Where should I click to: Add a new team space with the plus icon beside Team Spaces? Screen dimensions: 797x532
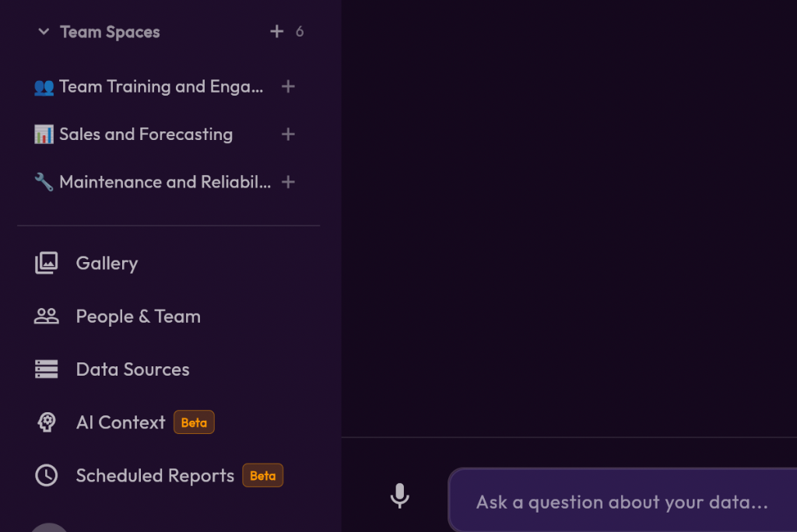click(x=276, y=32)
